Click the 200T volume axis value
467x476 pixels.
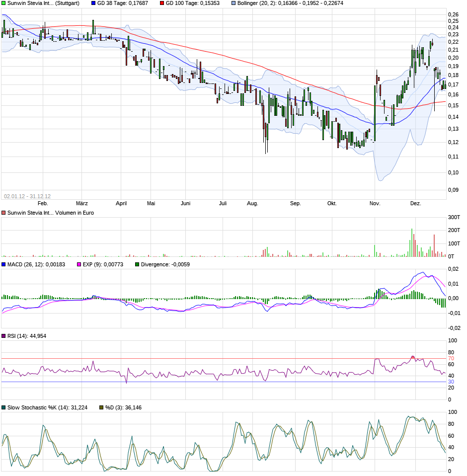(x=454, y=231)
